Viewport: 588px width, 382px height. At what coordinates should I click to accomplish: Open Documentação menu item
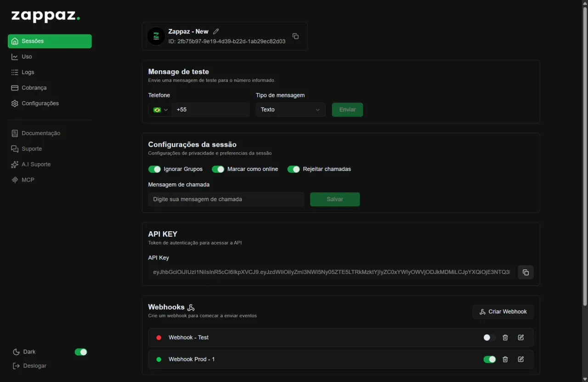[x=50, y=133]
